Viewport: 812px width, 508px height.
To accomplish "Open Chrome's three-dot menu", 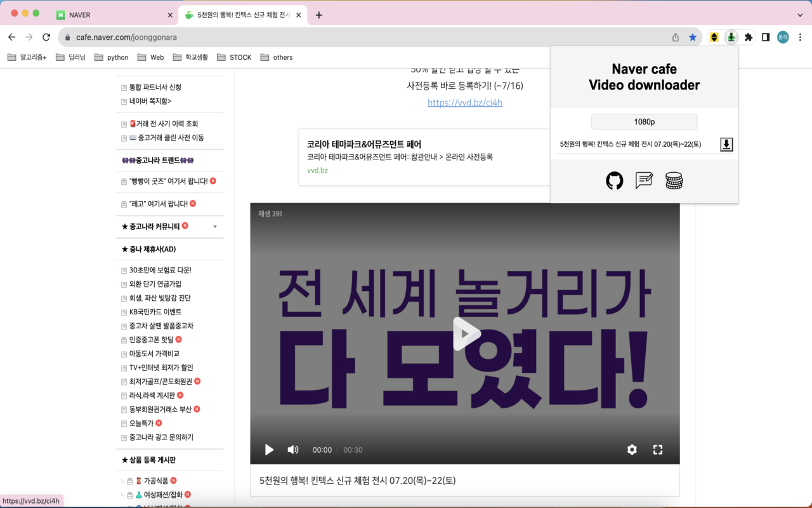I will tap(801, 37).
